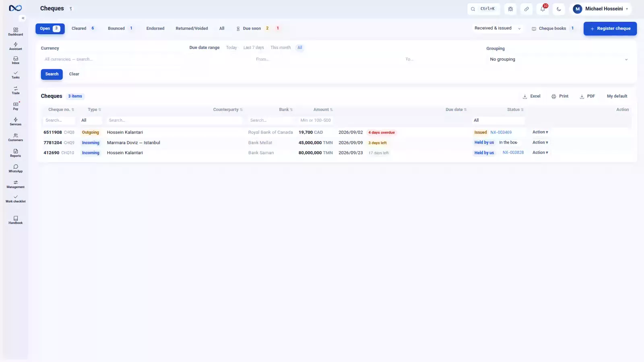Open the Inbox sidebar icon
Screen dimensions: 644x362
(15, 60)
